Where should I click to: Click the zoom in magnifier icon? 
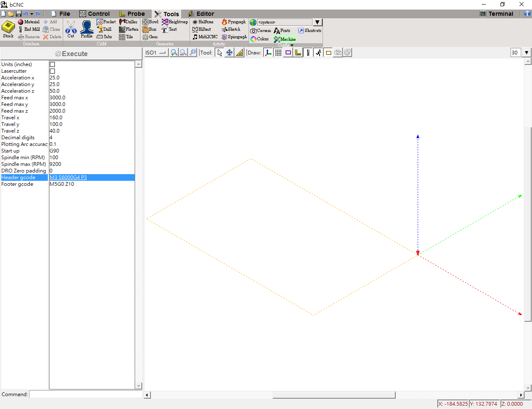pos(174,52)
